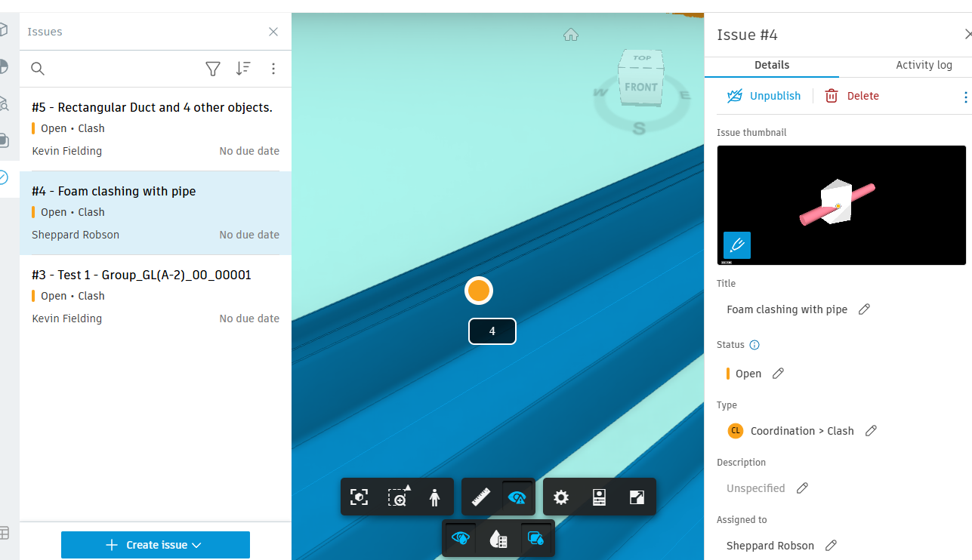Click the sort issues icon
The width and height of the screenshot is (972, 560).
(243, 69)
